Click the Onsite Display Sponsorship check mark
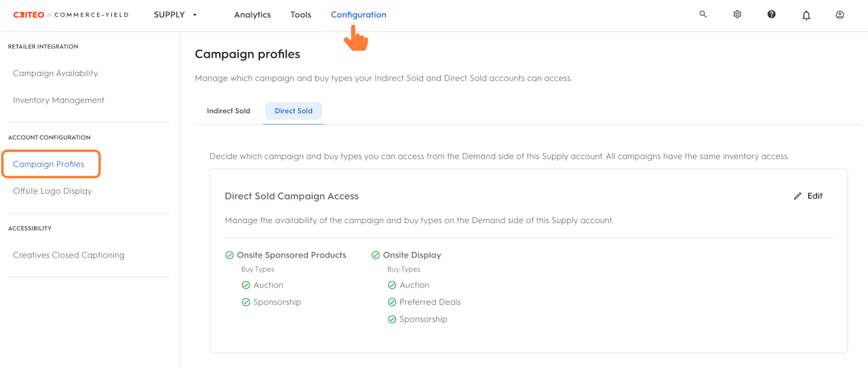 [392, 319]
